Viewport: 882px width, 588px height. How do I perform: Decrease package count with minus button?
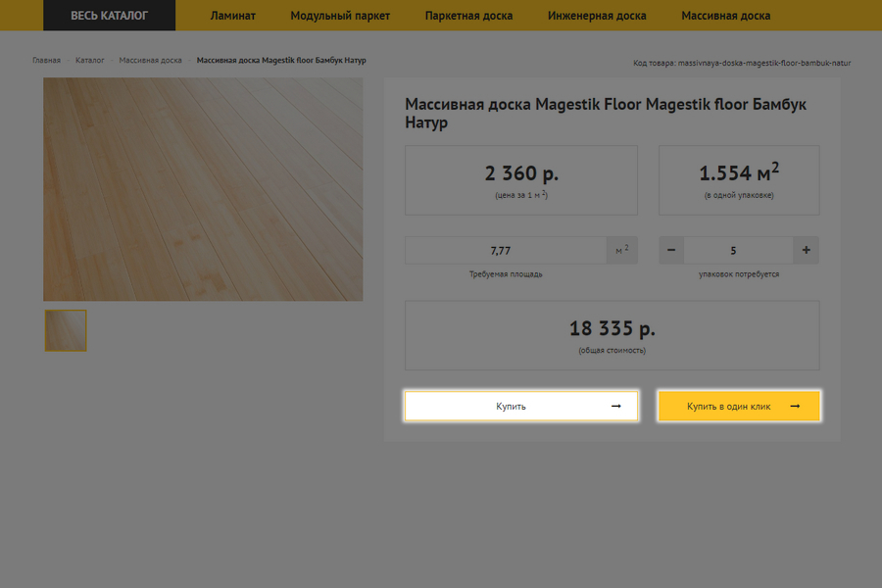click(x=671, y=250)
